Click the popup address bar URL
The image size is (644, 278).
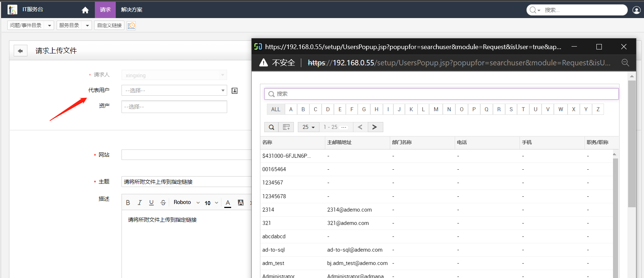[459, 63]
